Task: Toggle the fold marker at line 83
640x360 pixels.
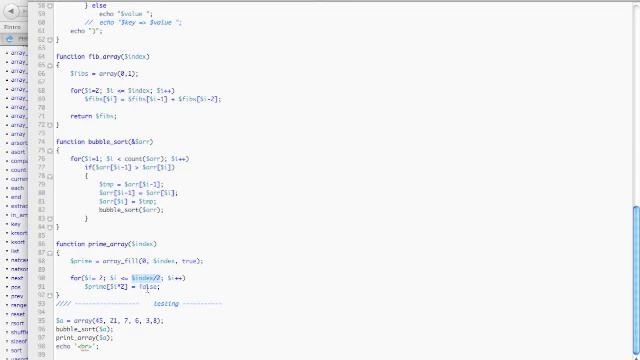Action: 50,219
